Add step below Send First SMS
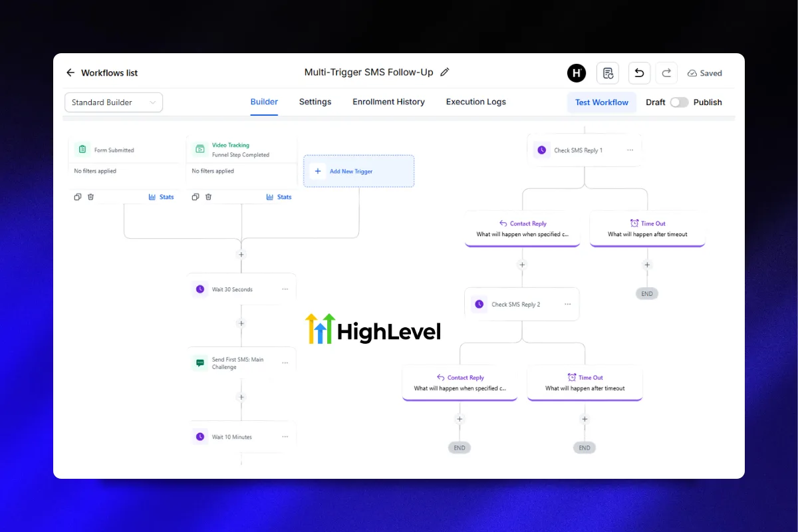The image size is (798, 532). [x=241, y=397]
